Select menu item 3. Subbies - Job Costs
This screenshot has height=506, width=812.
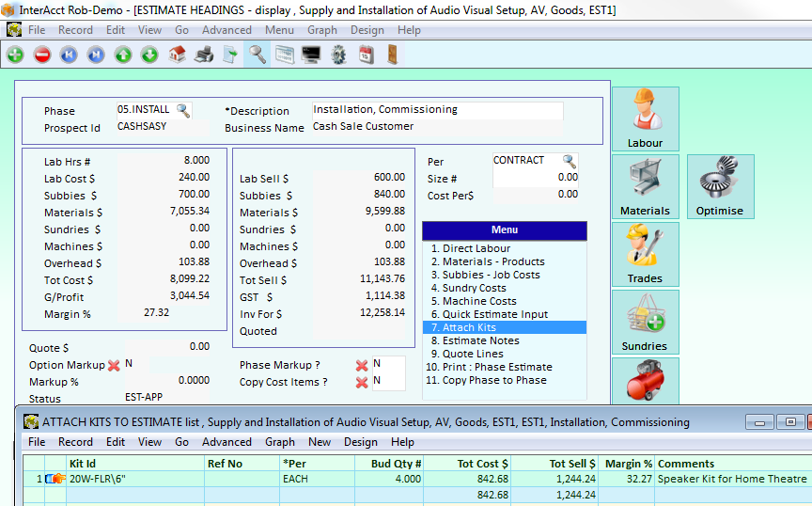[505, 275]
